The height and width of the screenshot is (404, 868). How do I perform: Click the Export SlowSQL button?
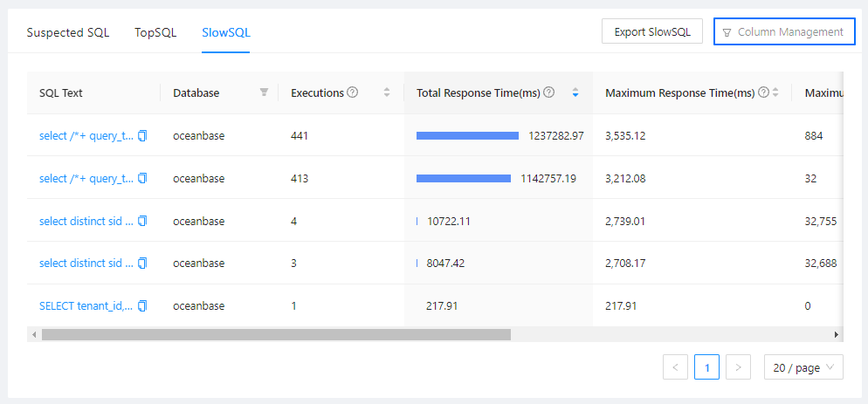(651, 32)
